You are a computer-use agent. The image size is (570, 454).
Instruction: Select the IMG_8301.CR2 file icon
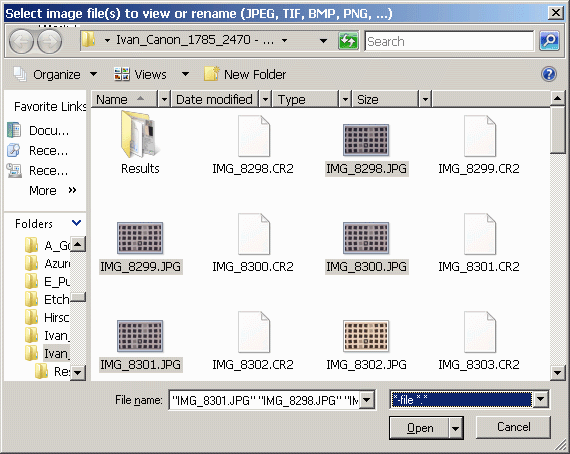480,234
